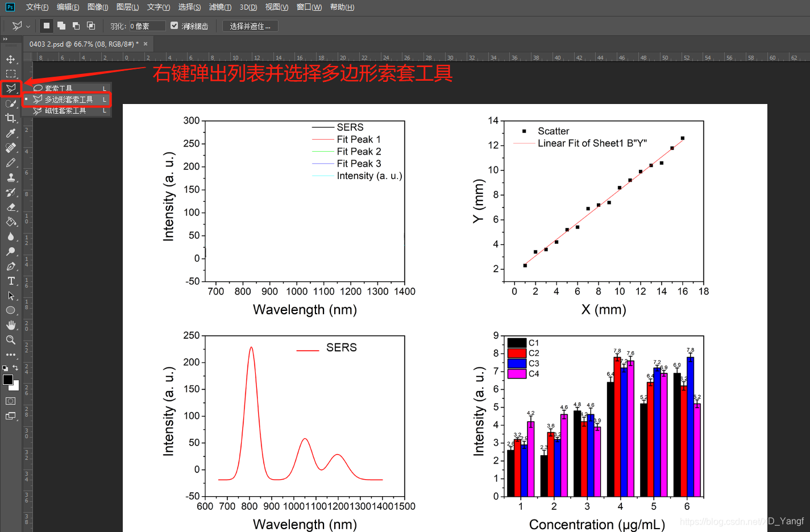Select the Hand tool
The height and width of the screenshot is (532, 810).
(10, 325)
